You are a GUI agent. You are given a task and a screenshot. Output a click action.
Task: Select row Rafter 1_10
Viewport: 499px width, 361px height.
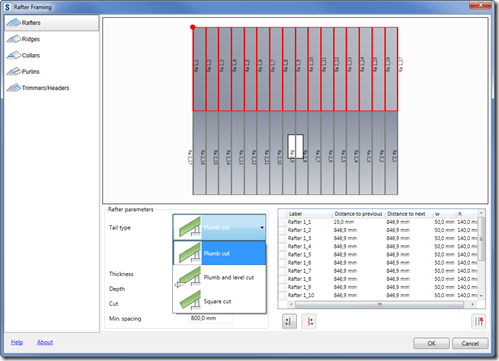click(x=378, y=295)
